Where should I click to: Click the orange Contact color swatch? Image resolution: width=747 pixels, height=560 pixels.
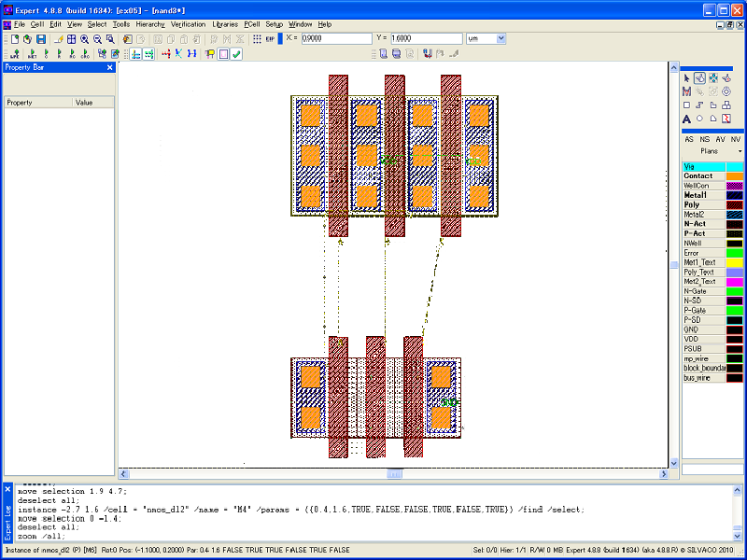tap(735, 175)
